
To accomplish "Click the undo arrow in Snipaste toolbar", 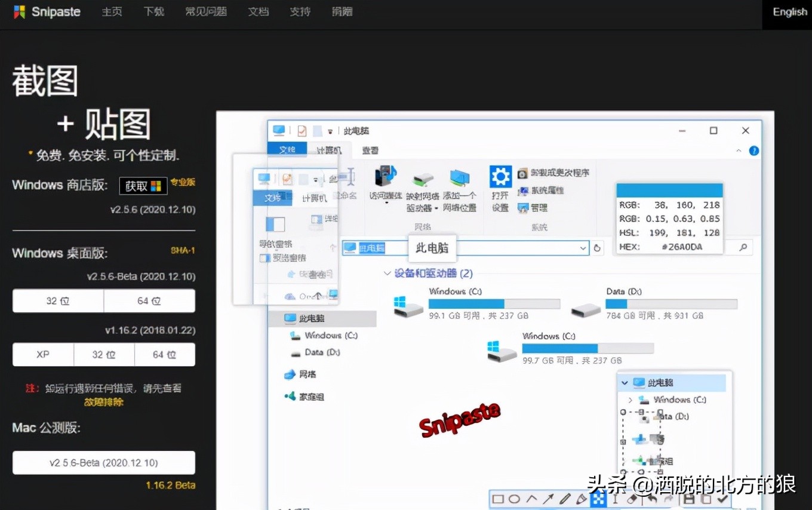I will click(x=652, y=499).
